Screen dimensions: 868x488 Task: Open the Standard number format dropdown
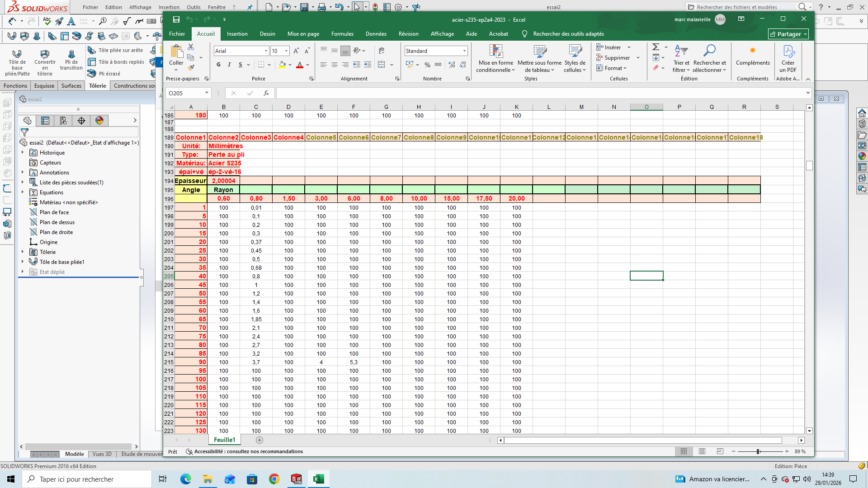point(464,51)
